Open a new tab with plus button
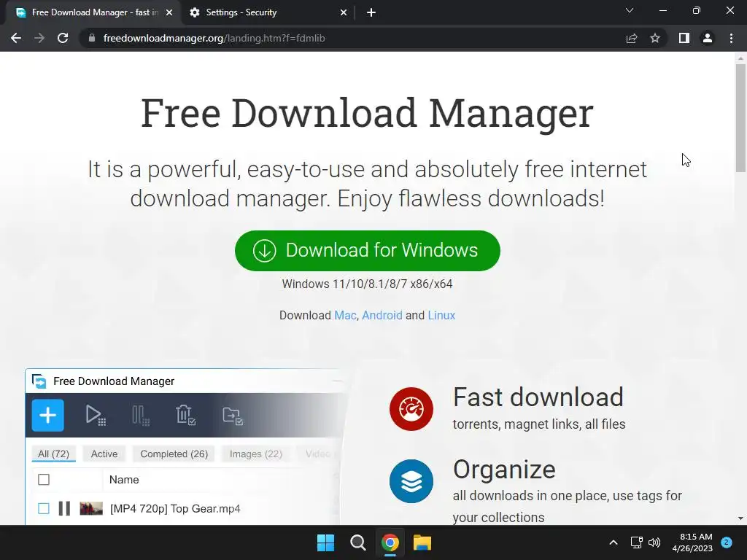Screen dimensions: 747x560 [x=371, y=12]
